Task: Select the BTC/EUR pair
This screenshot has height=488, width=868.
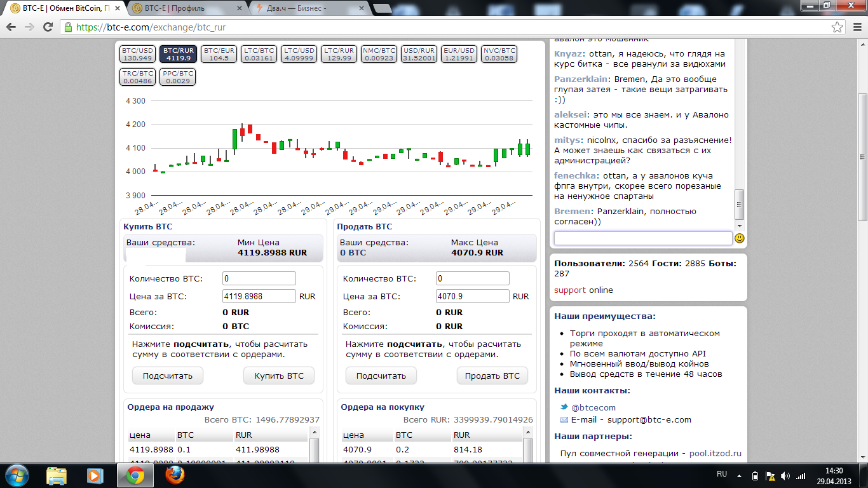Action: click(x=219, y=54)
